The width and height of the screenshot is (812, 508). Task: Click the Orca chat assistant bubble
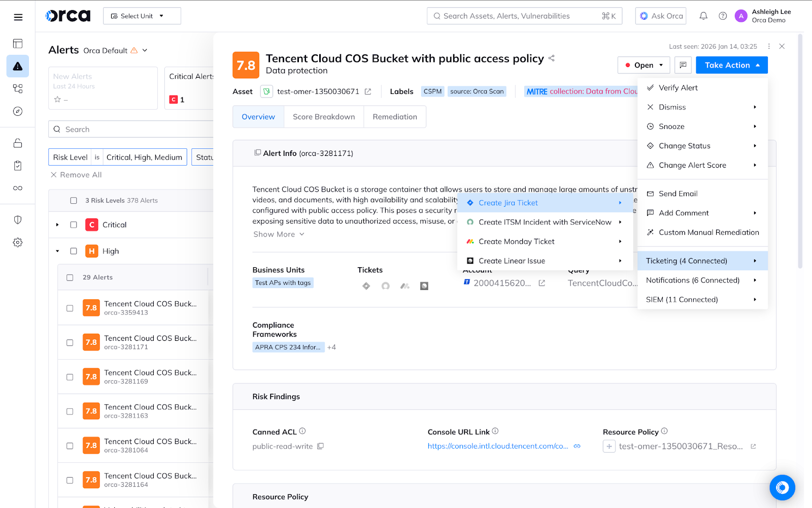point(782,487)
